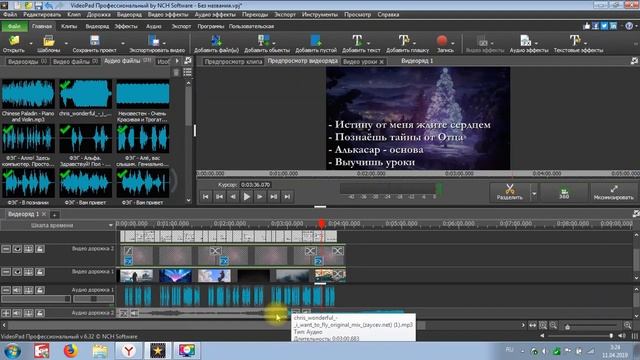This screenshot has width=640, height=360.
Task: Open Инструменты menu
Action: click(x=320, y=15)
